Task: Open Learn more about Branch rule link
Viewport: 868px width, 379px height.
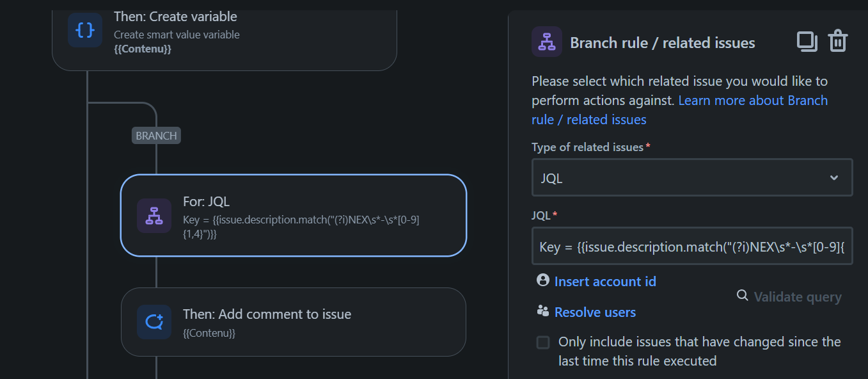Action: 679,110
